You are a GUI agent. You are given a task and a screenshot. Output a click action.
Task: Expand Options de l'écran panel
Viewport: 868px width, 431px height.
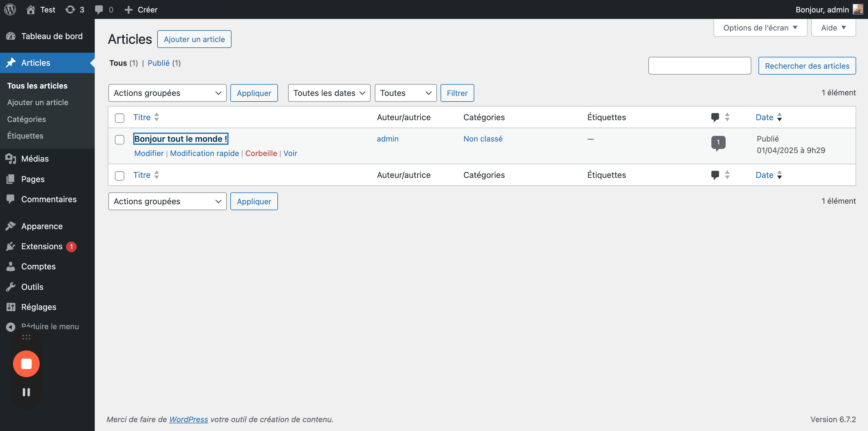point(761,28)
